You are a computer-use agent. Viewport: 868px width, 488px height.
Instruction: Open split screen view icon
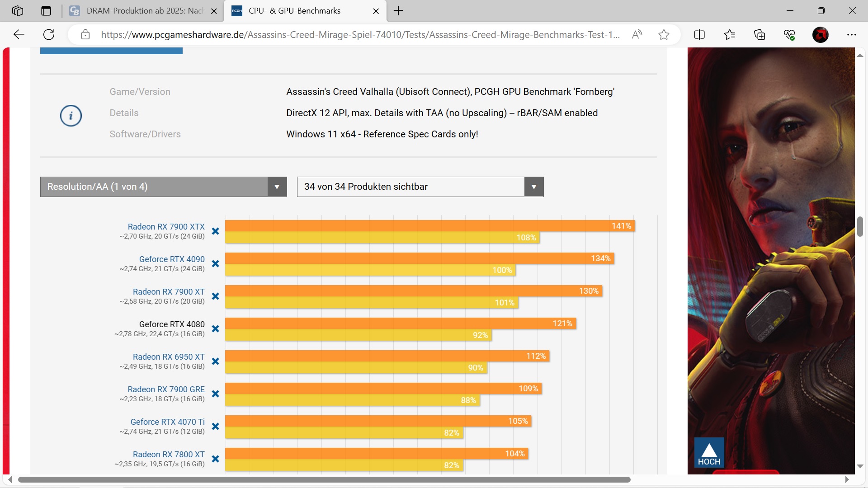pyautogui.click(x=699, y=35)
